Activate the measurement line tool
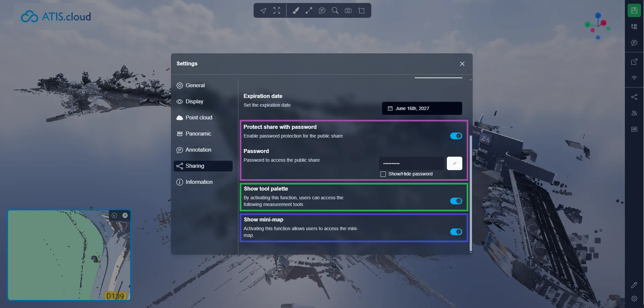This screenshot has height=308, width=644. [309, 10]
